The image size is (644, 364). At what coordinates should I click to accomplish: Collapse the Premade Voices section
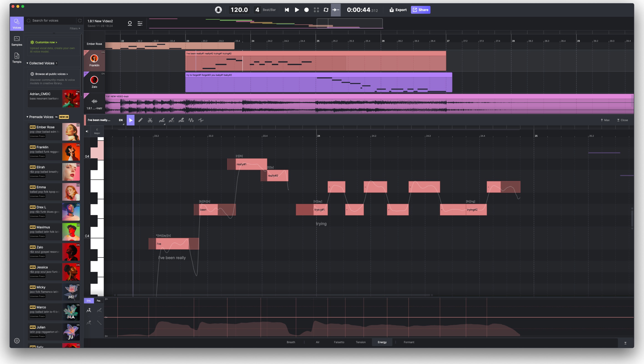point(28,117)
